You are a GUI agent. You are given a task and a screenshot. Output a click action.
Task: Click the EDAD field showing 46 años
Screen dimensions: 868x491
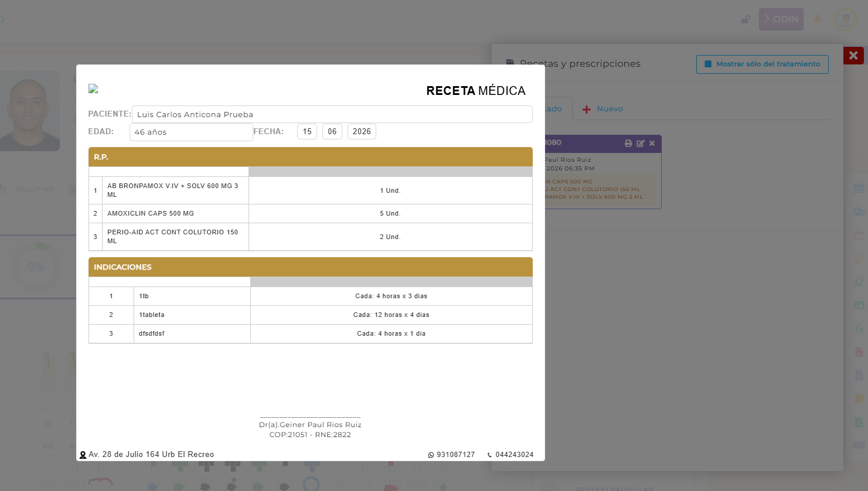click(x=191, y=132)
